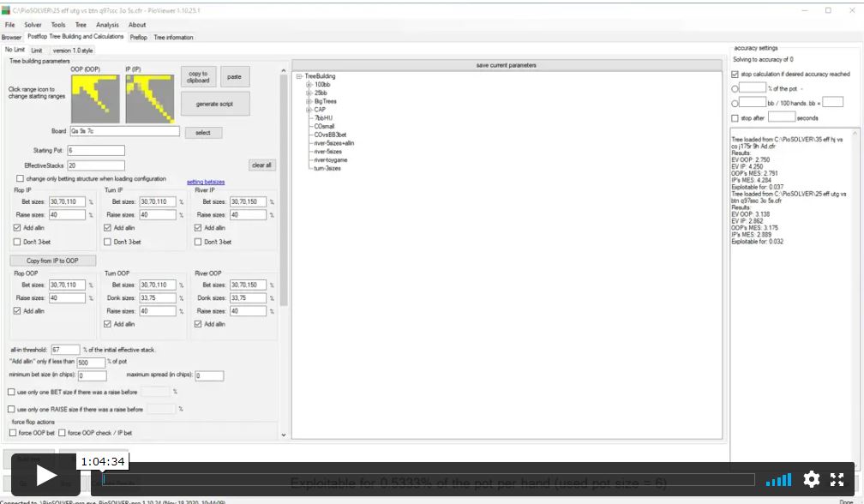The height and width of the screenshot is (504, 864).
Task: Select the bb / 100 hands radio button
Action: [x=735, y=103]
